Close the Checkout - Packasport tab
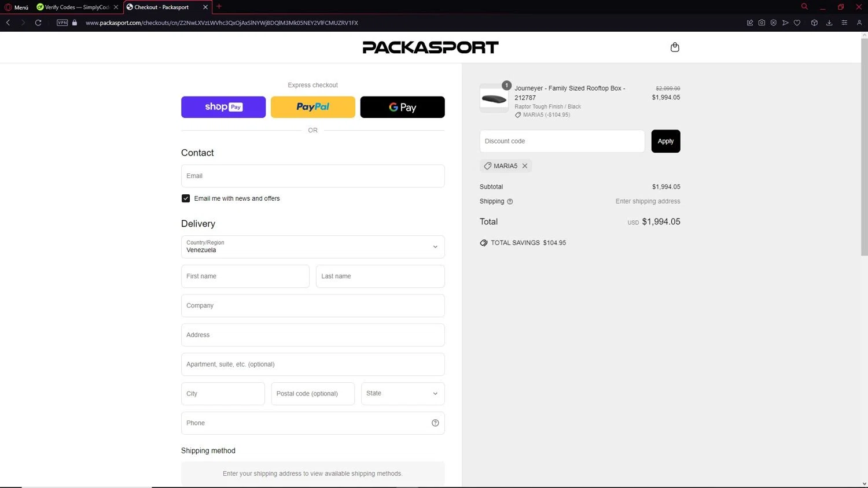This screenshot has height=488, width=868. [x=205, y=7]
